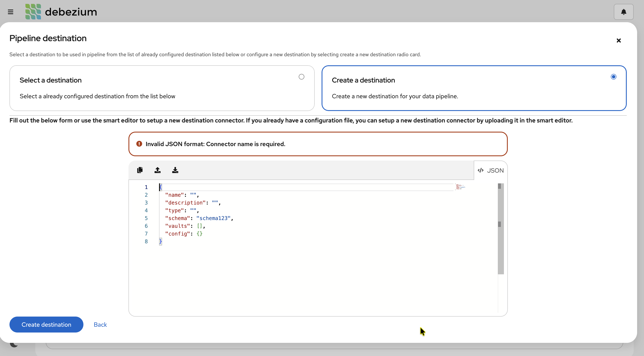The height and width of the screenshot is (356, 644).
Task: Click the upload configuration file icon
Action: [x=158, y=170]
